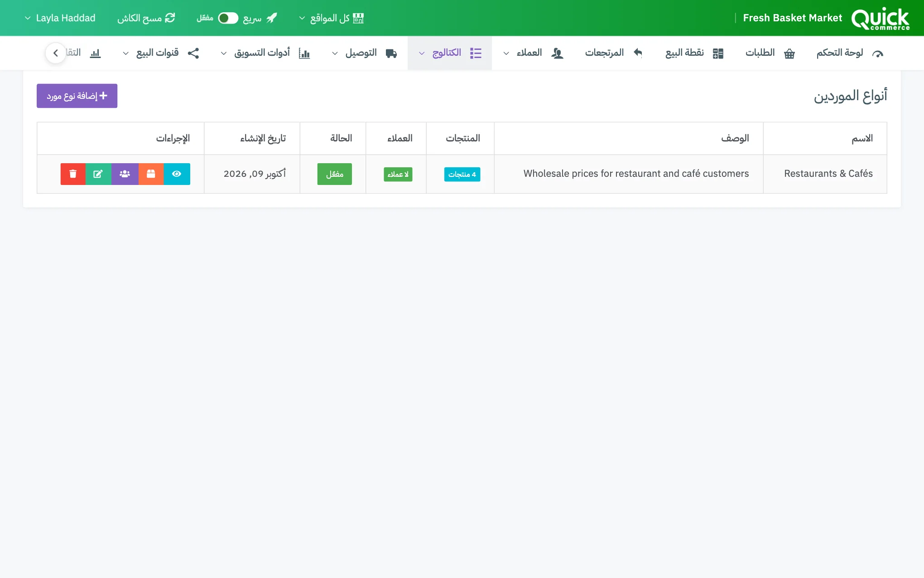Click the delivery truck icon

tap(391, 53)
